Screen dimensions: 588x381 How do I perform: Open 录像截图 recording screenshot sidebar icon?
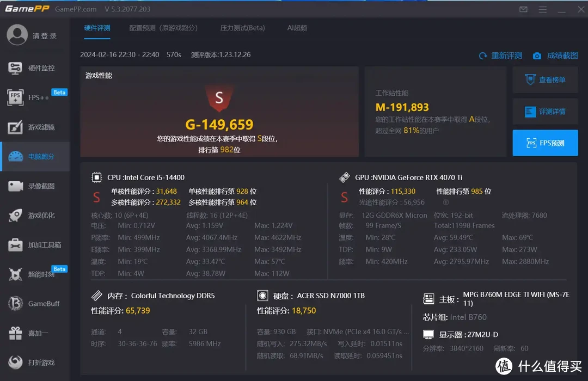click(15, 186)
